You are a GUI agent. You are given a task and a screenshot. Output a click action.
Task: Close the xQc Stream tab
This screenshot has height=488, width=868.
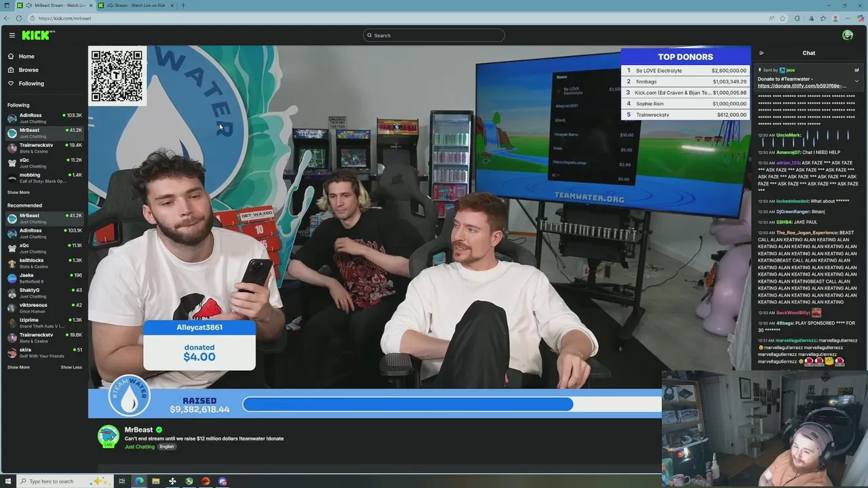coord(172,5)
